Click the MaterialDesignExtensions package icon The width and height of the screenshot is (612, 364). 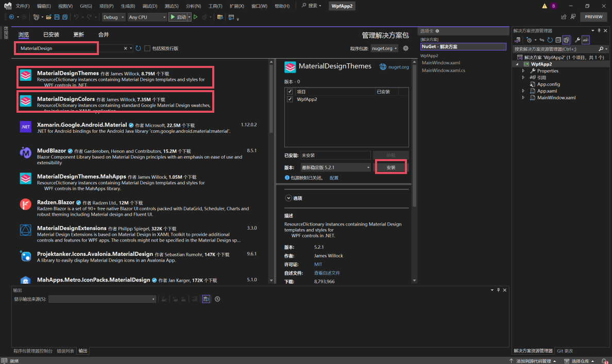click(26, 230)
